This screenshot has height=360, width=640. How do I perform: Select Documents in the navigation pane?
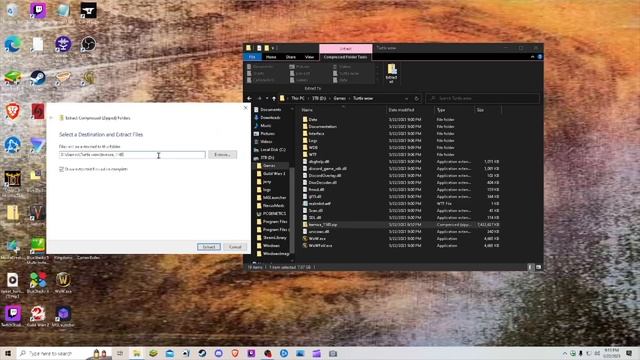[270, 110]
